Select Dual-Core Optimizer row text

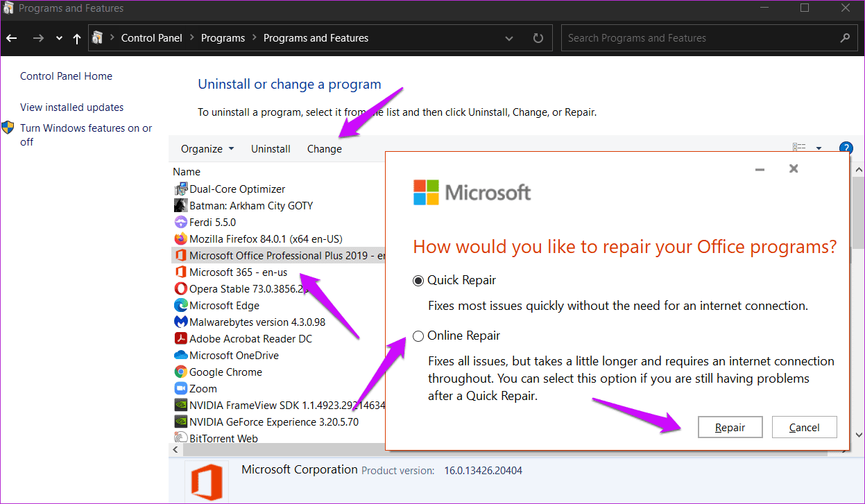(237, 189)
